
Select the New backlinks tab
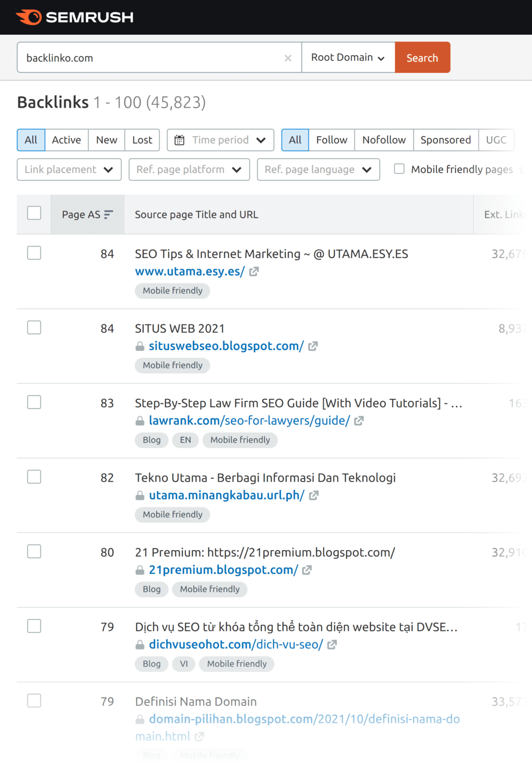coord(106,140)
